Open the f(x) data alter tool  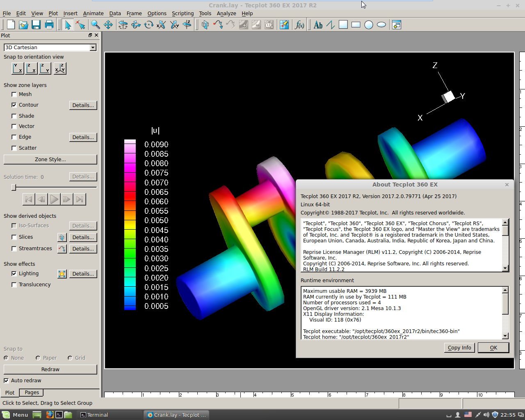pos(300,25)
